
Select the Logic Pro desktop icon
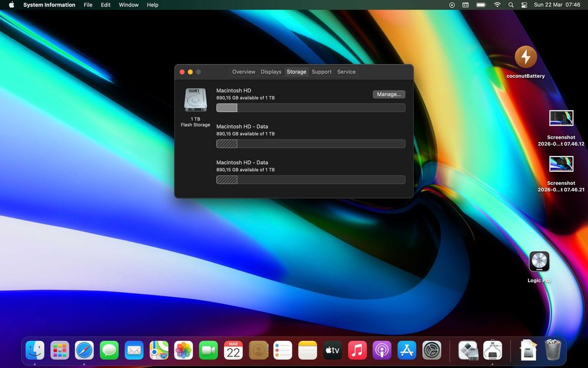coord(539,261)
